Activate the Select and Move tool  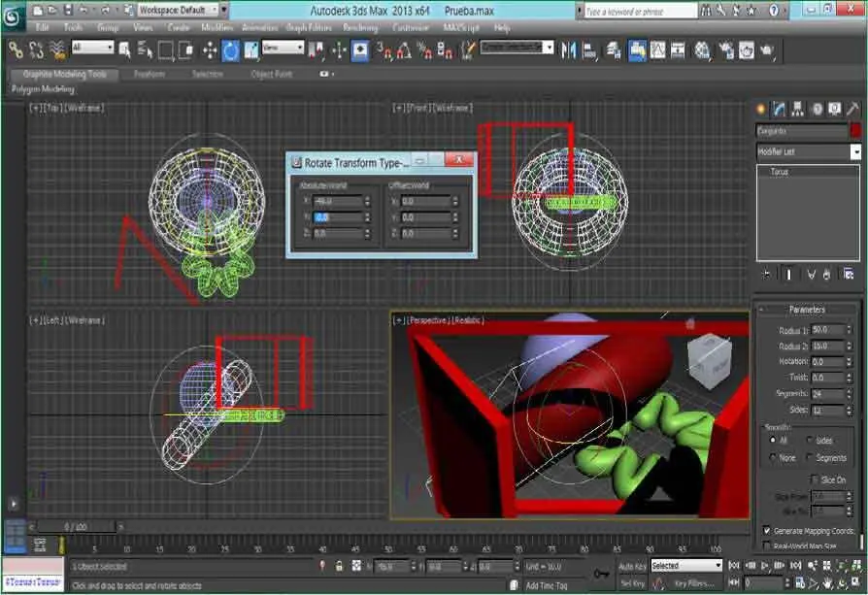(210, 50)
